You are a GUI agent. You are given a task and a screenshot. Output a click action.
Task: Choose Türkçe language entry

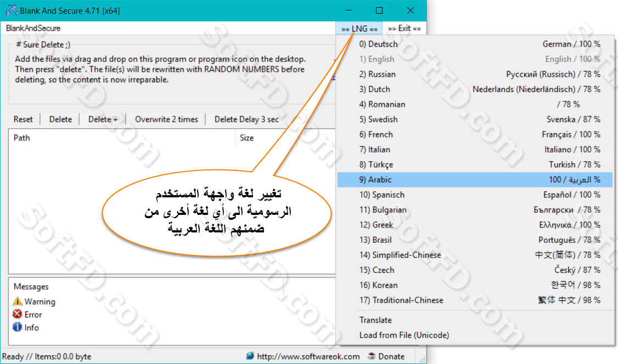pyautogui.click(x=475, y=164)
